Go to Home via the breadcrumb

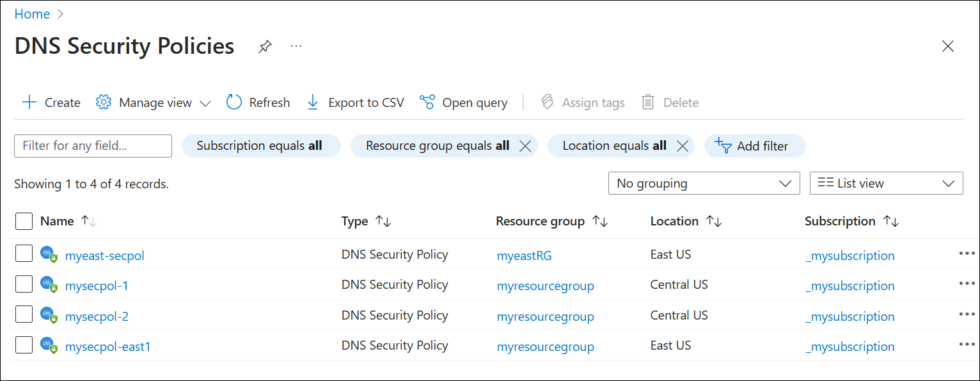pos(32,13)
